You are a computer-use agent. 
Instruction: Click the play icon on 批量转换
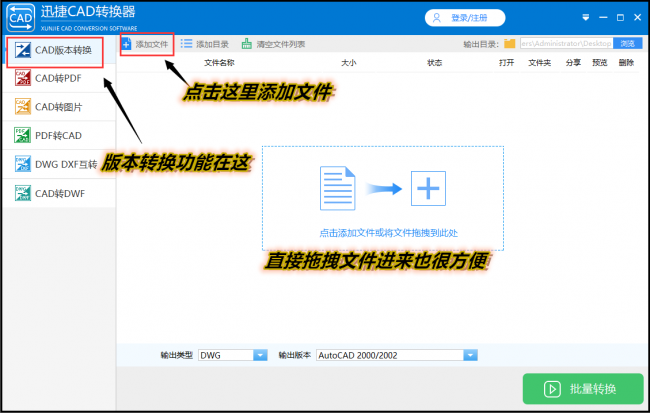click(x=552, y=389)
